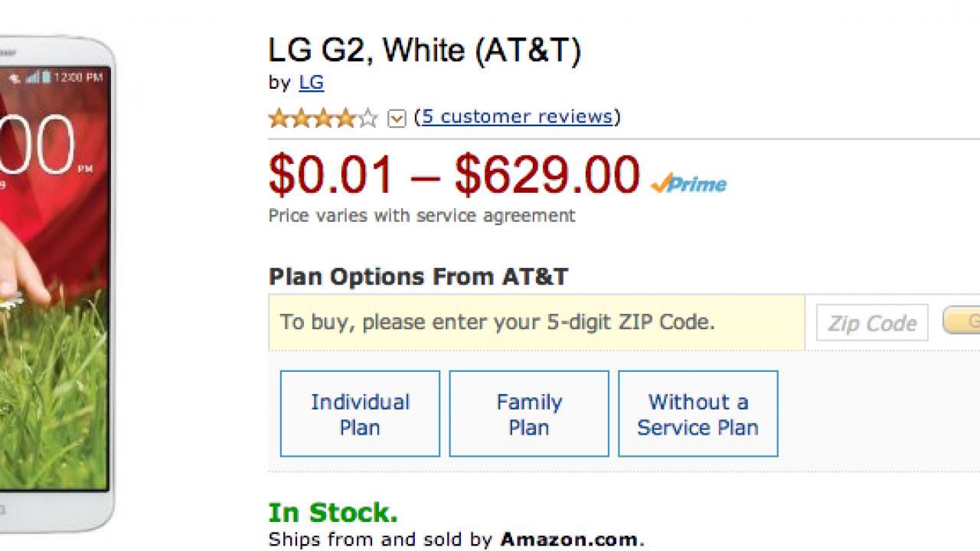This screenshot has height=551, width=980.
Task: Click the $0.01 price text
Action: tap(331, 176)
